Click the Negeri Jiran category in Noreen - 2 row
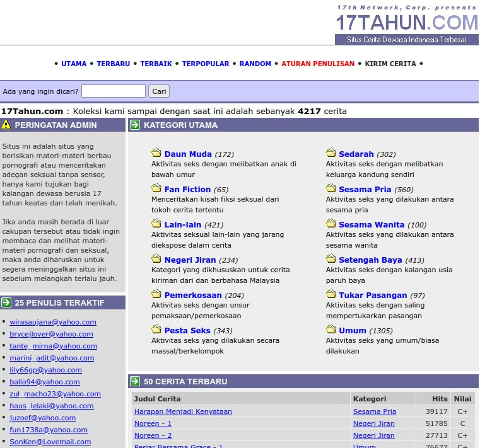The image size is (480, 448). tap(374, 435)
